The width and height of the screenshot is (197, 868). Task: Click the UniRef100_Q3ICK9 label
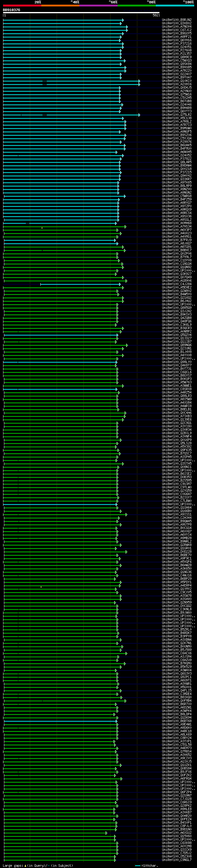(x=177, y=850)
